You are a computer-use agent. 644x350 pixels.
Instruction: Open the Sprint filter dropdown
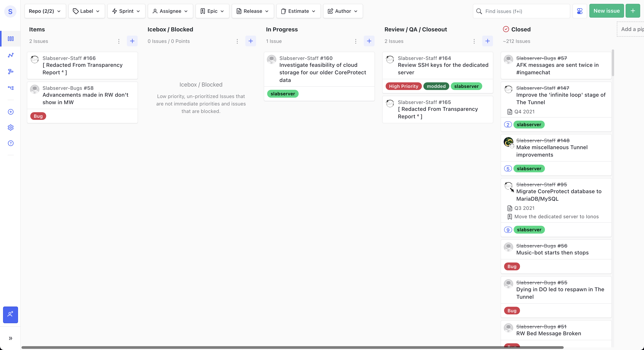click(126, 11)
